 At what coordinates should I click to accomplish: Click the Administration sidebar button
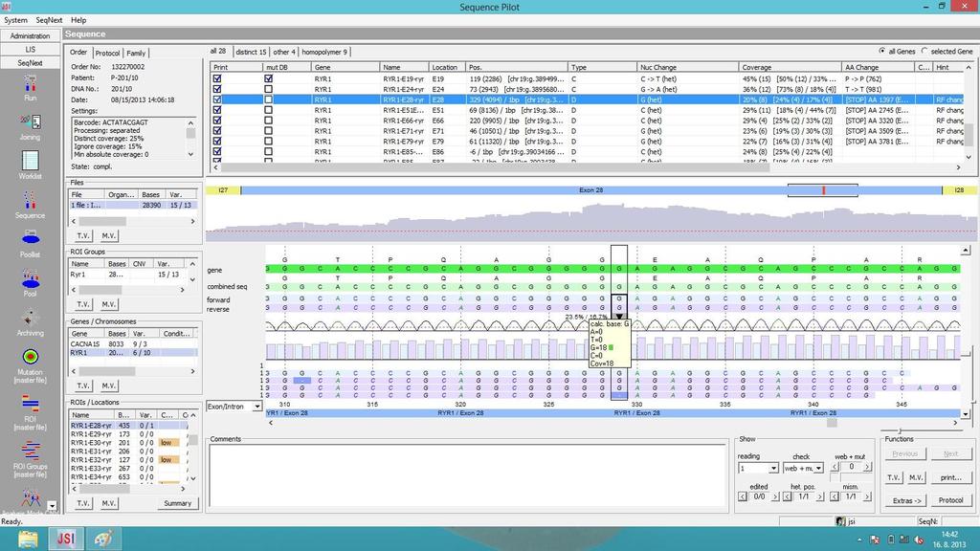tap(30, 36)
